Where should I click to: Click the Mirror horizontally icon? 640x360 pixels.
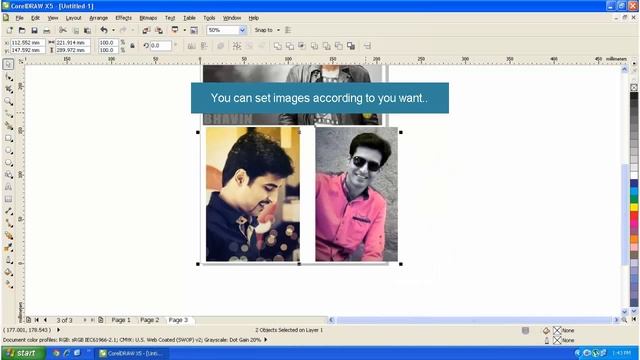pos(191,46)
